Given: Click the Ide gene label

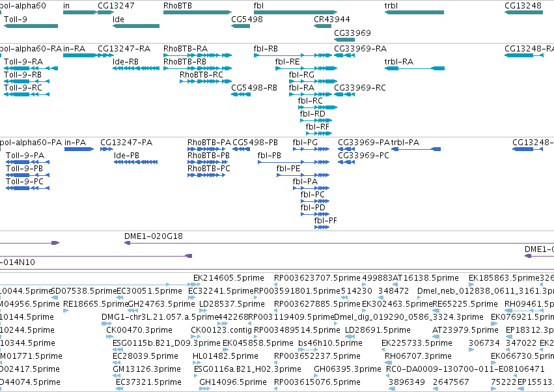Looking at the screenshot, I should [x=118, y=19].
